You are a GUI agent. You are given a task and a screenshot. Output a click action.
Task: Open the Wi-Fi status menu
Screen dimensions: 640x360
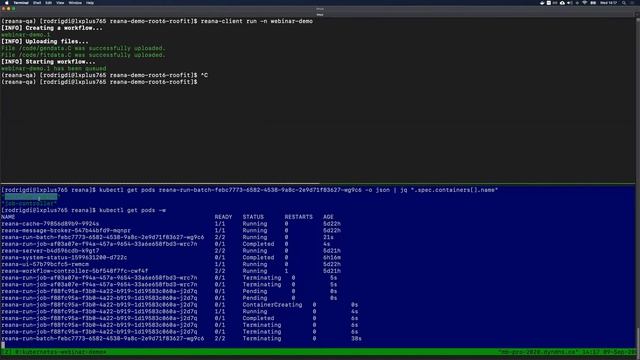[584, 2]
